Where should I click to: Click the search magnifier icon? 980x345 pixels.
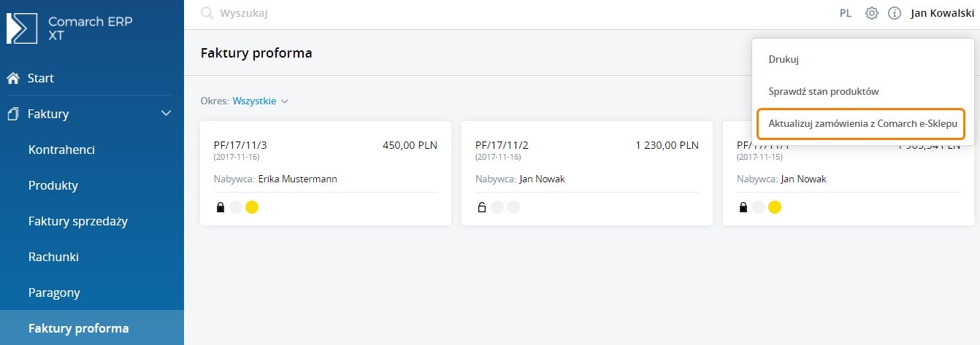(207, 13)
